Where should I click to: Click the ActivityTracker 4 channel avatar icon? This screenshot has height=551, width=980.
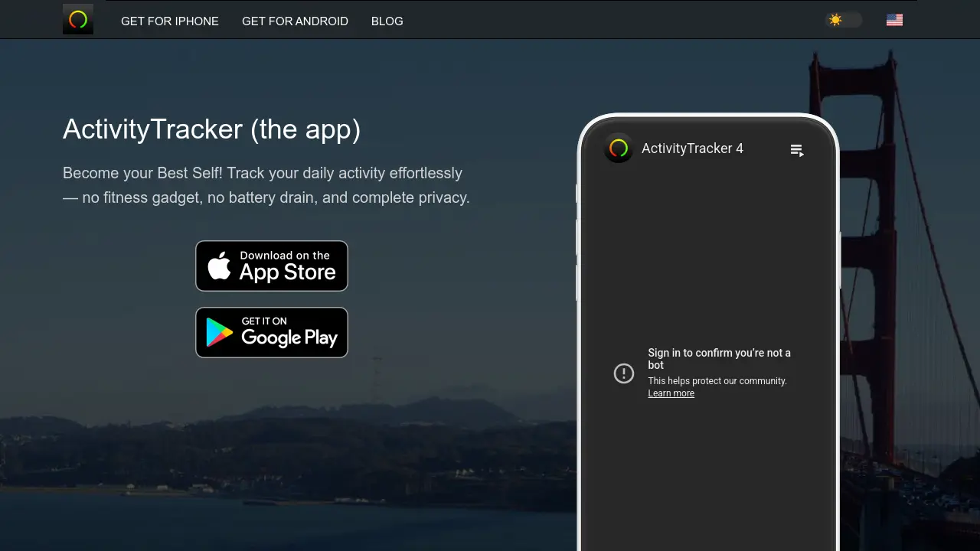[x=619, y=148]
